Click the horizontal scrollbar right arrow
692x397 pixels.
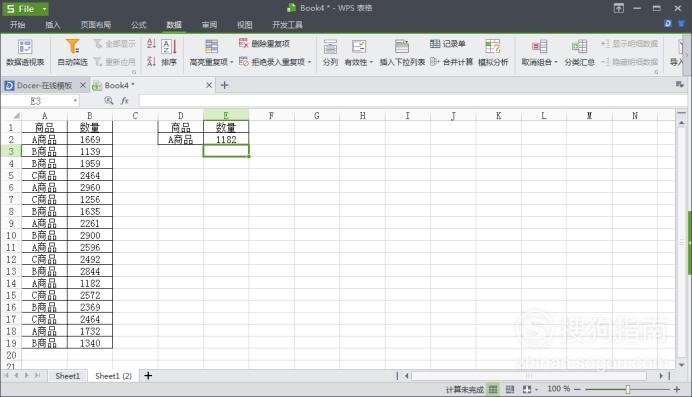[x=661, y=376]
